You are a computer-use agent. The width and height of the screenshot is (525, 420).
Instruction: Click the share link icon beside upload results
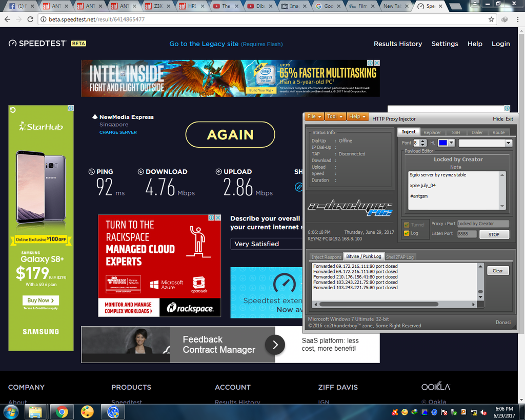point(299,187)
